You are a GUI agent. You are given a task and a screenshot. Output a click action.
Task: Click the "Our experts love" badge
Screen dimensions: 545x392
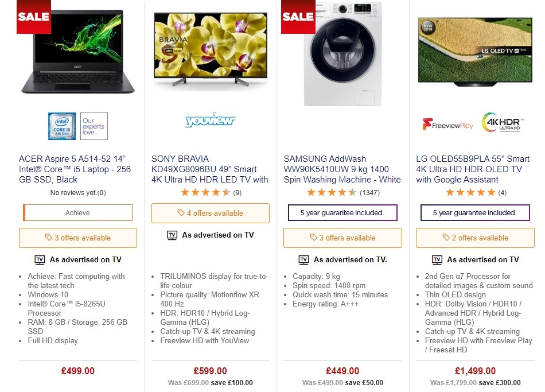(94, 126)
